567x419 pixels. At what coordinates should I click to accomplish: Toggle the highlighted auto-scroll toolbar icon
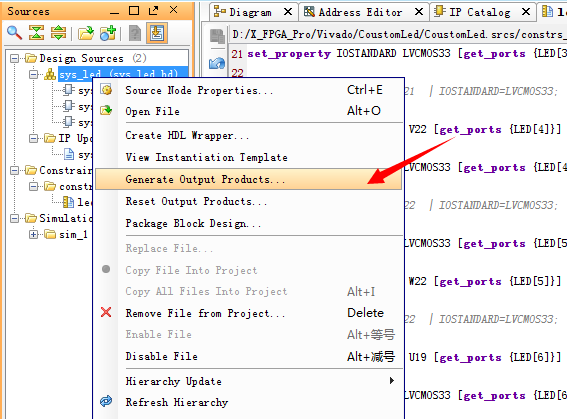pos(157,33)
